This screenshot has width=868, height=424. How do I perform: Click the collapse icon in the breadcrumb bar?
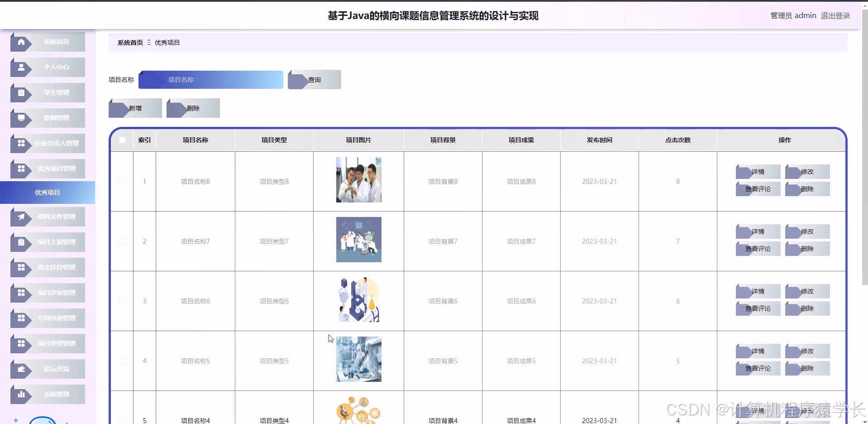tap(148, 42)
